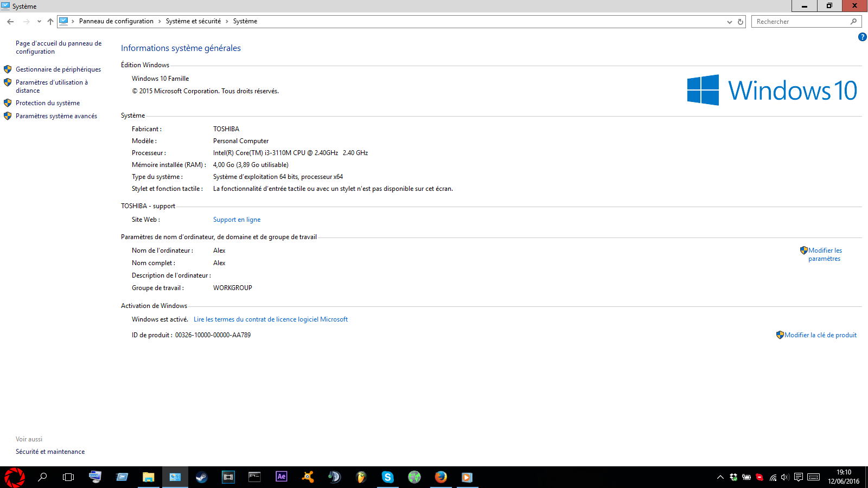Viewport: 868px width, 488px height.
Task: Open the recent locations dropdown arrow
Action: pos(39,22)
